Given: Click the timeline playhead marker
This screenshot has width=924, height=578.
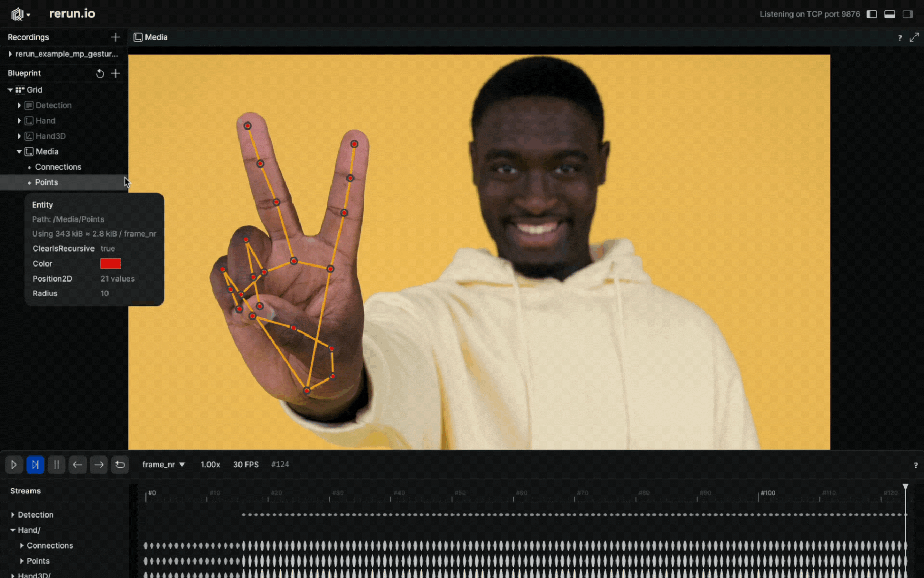Looking at the screenshot, I should click(905, 486).
